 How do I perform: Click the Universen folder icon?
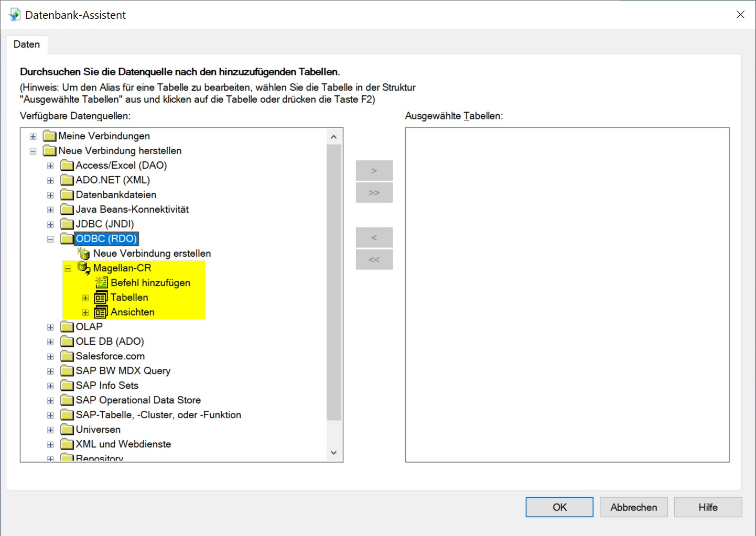[x=67, y=430]
